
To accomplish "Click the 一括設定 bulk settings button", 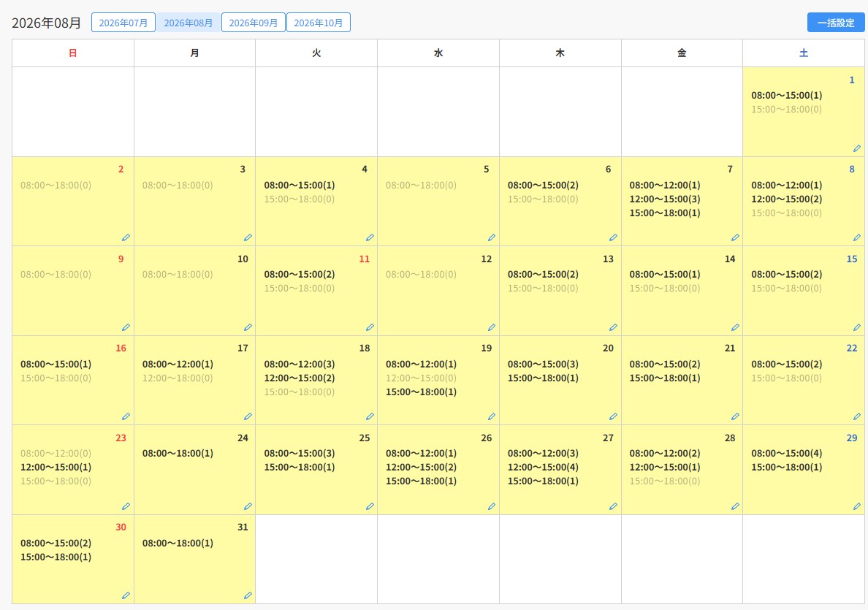I will pos(835,23).
